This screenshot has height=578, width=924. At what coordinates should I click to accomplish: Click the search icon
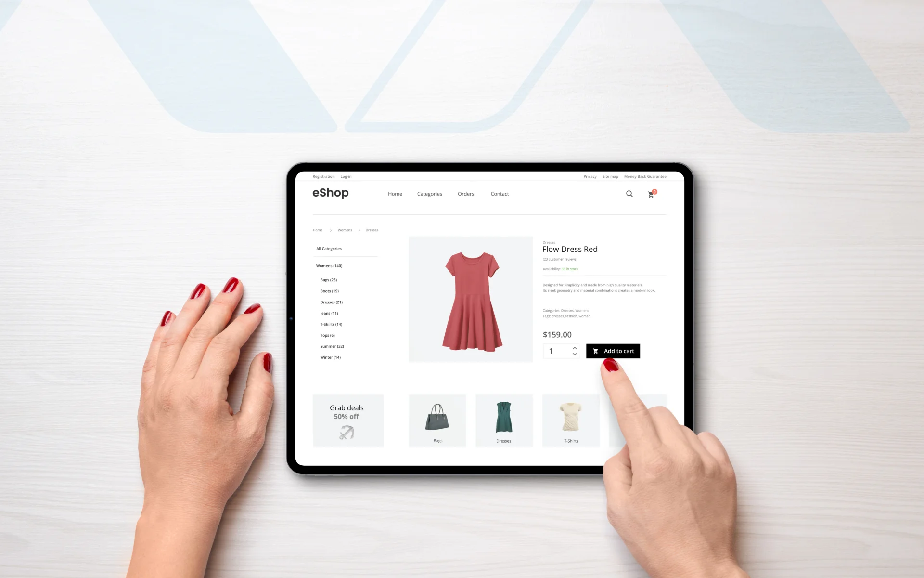tap(629, 194)
